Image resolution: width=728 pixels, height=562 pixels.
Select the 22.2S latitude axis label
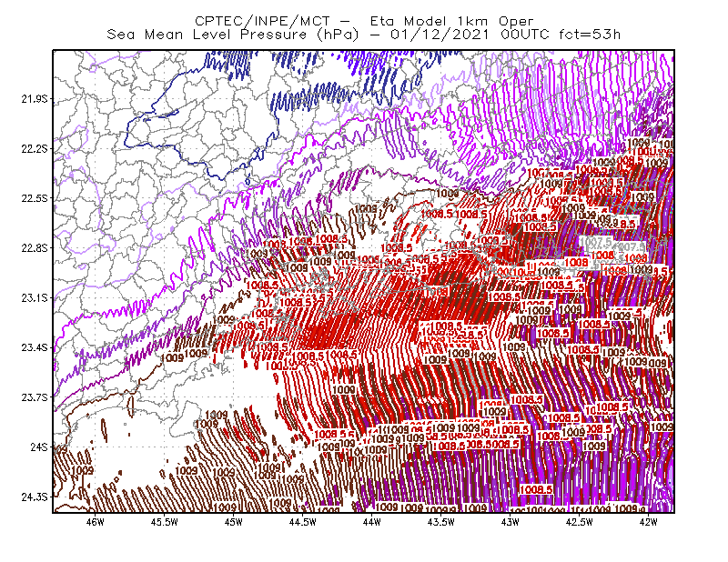pos(35,148)
